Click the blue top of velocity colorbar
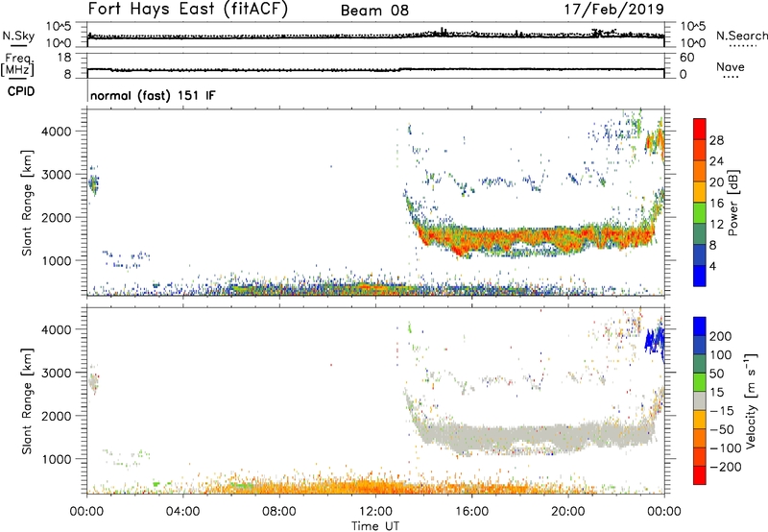 point(700,326)
